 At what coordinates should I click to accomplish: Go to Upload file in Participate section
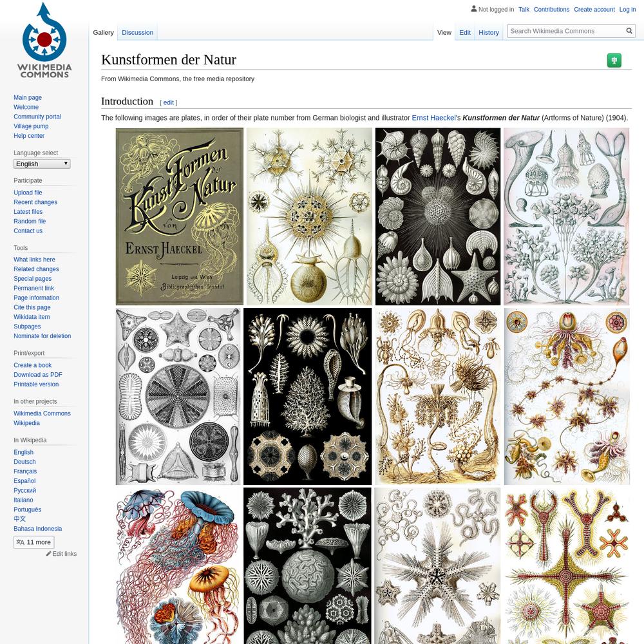[28, 193]
